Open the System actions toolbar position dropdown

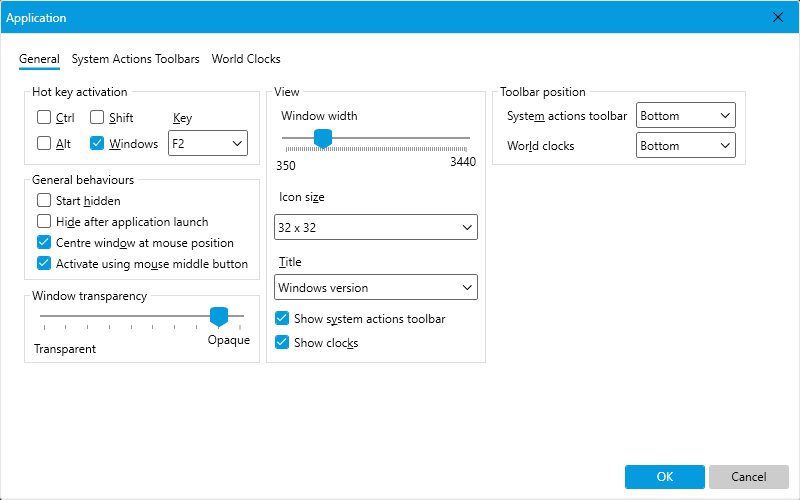pos(685,115)
